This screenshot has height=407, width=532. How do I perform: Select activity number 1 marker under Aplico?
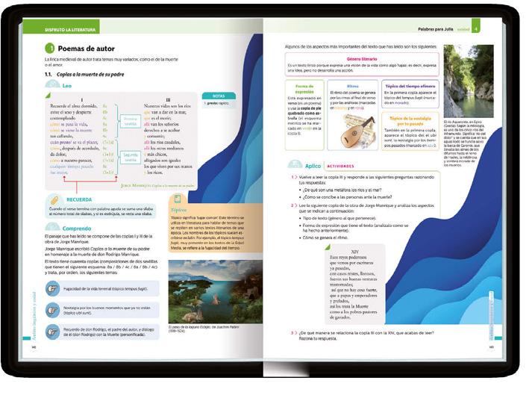click(293, 177)
